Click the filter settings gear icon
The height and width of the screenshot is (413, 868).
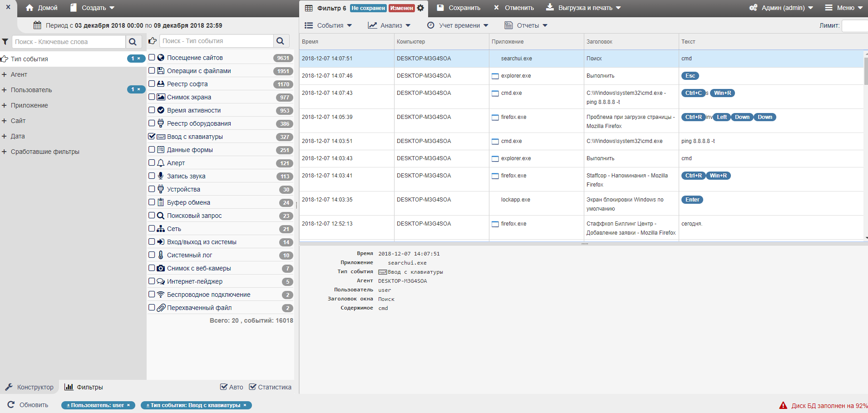click(420, 8)
